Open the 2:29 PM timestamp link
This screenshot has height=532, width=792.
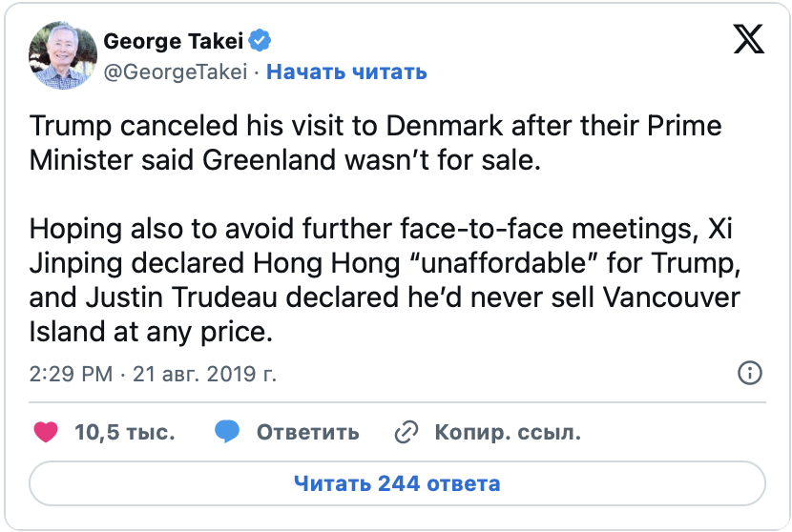tap(73, 374)
